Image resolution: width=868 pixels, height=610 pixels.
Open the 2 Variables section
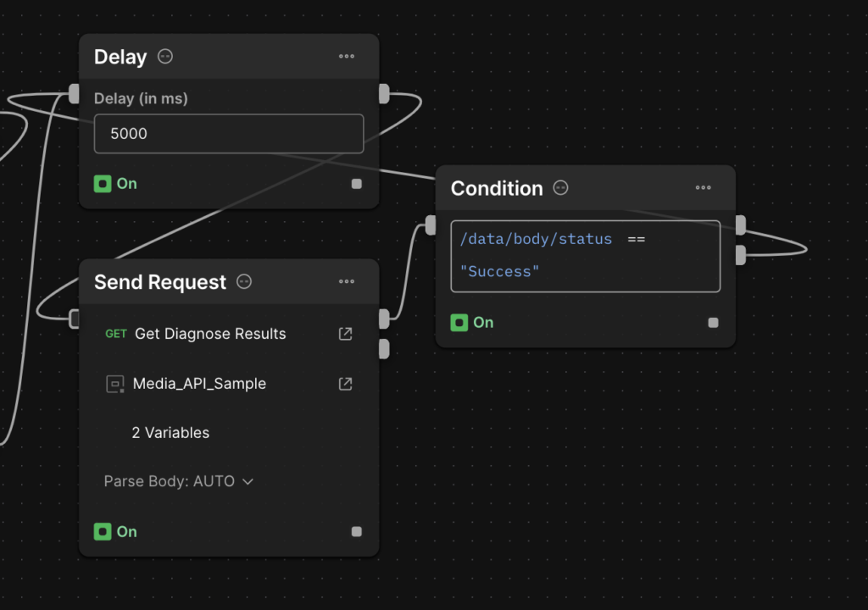coord(170,432)
